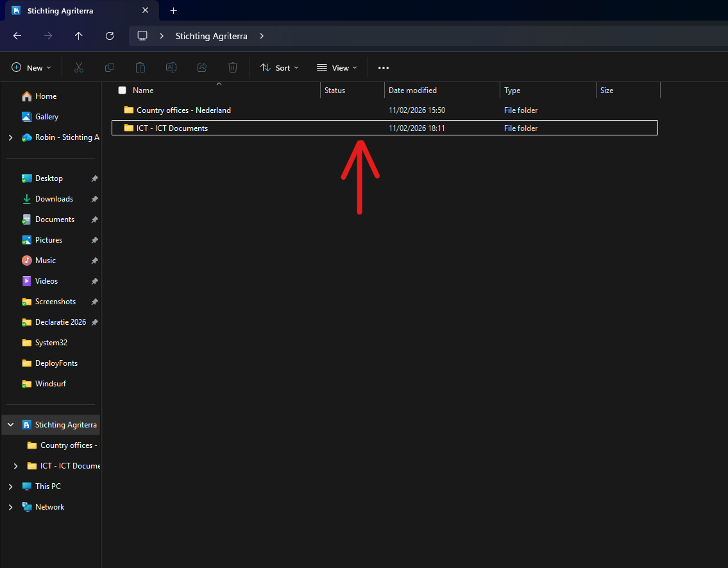Unpin Desktop using its pin icon
This screenshot has width=728, height=568.
pyautogui.click(x=95, y=178)
